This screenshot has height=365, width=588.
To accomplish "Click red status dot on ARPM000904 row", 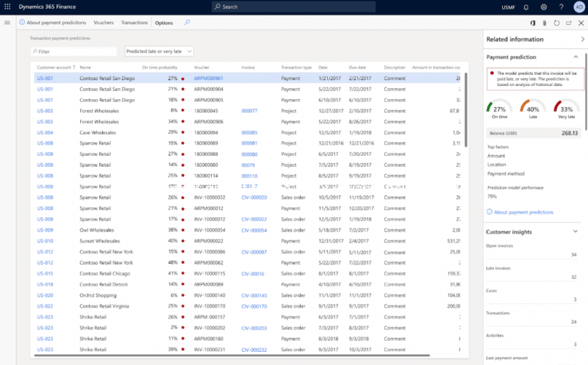I will coord(182,89).
